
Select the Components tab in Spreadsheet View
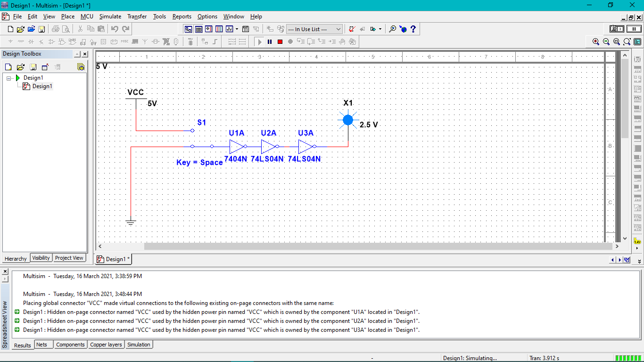(x=70, y=345)
